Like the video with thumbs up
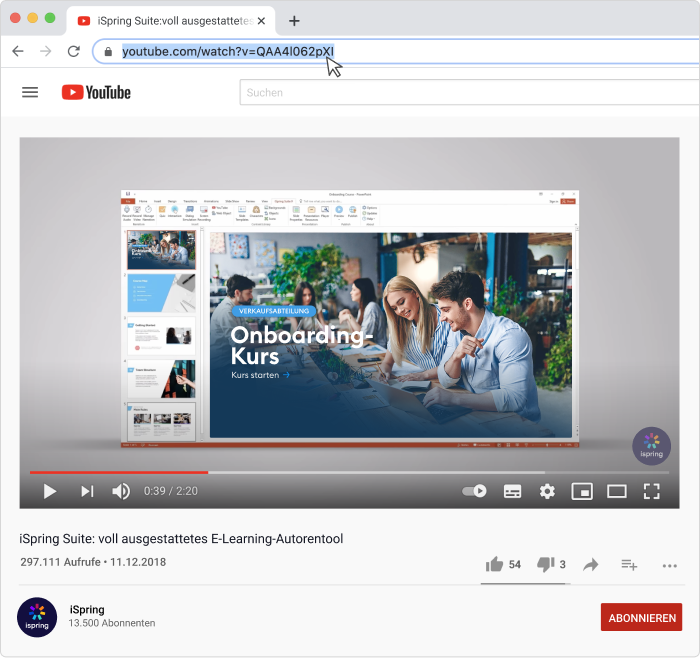700x658 pixels. pyautogui.click(x=494, y=565)
